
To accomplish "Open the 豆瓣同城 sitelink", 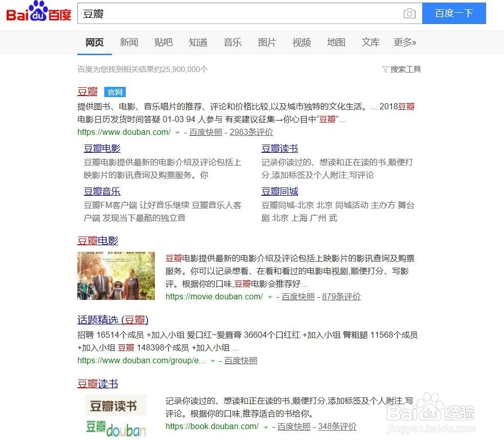I will (x=280, y=192).
